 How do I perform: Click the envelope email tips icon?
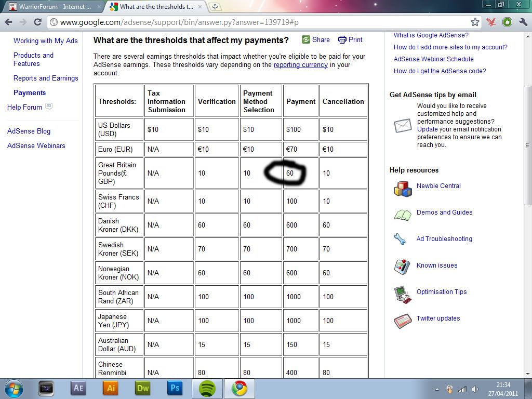pos(403,126)
